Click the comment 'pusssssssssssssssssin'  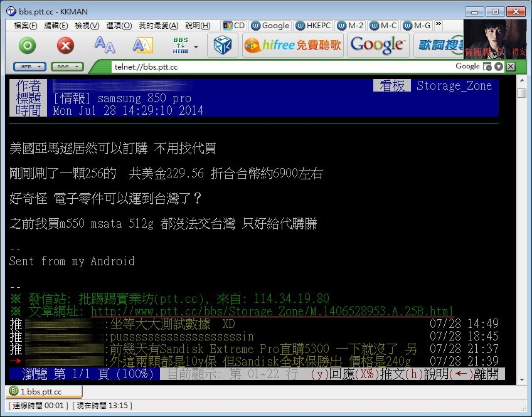click(182, 336)
